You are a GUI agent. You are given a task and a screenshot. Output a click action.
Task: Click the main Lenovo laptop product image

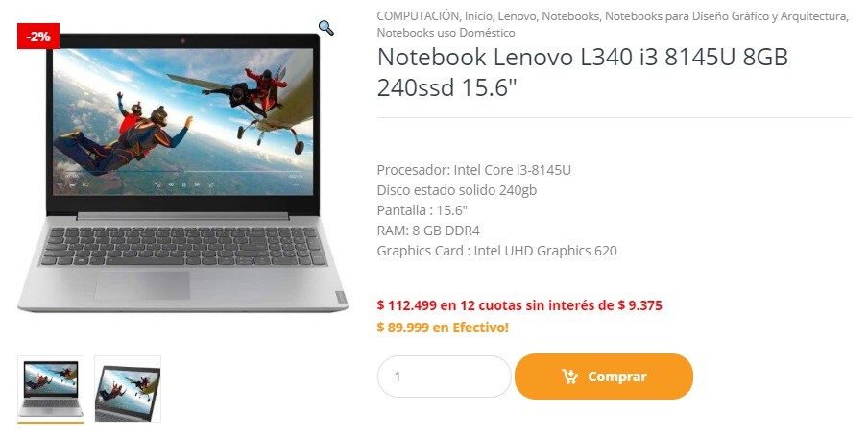point(182,173)
